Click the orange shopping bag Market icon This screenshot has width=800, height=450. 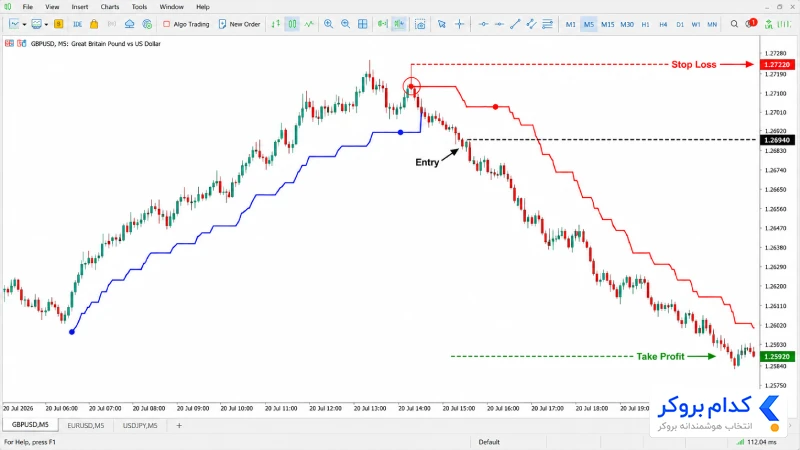[94, 24]
